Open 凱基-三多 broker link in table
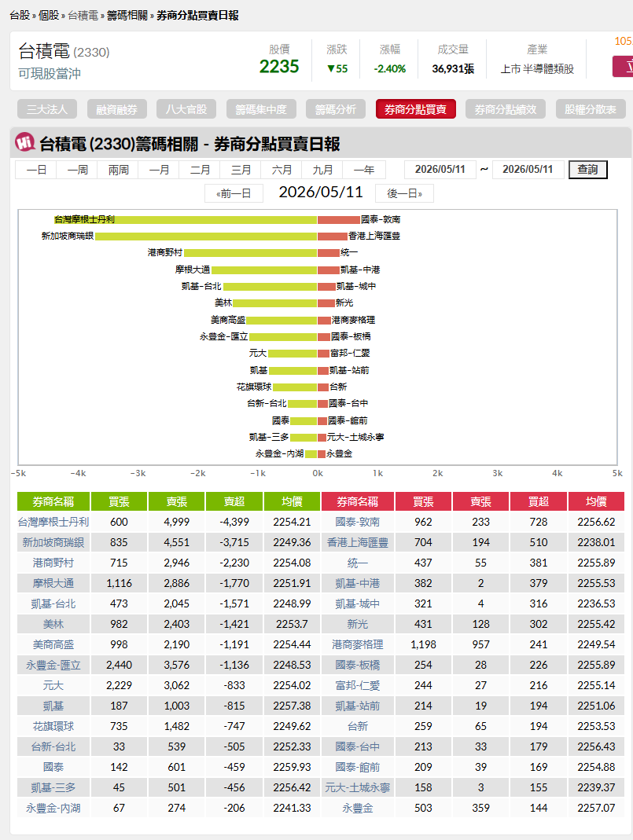Viewport: 633px width, 840px height. click(x=53, y=787)
